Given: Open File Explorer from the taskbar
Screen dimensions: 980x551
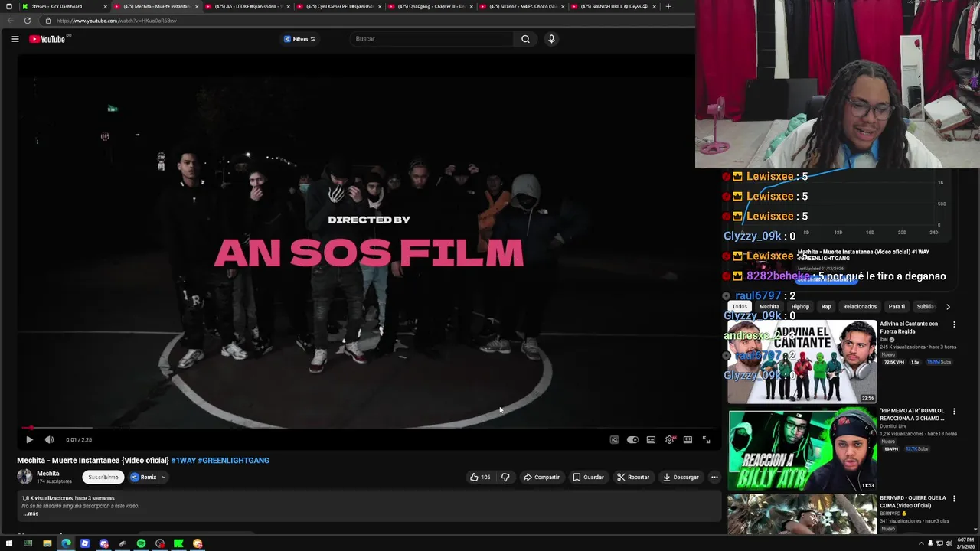Looking at the screenshot, I should (47, 544).
